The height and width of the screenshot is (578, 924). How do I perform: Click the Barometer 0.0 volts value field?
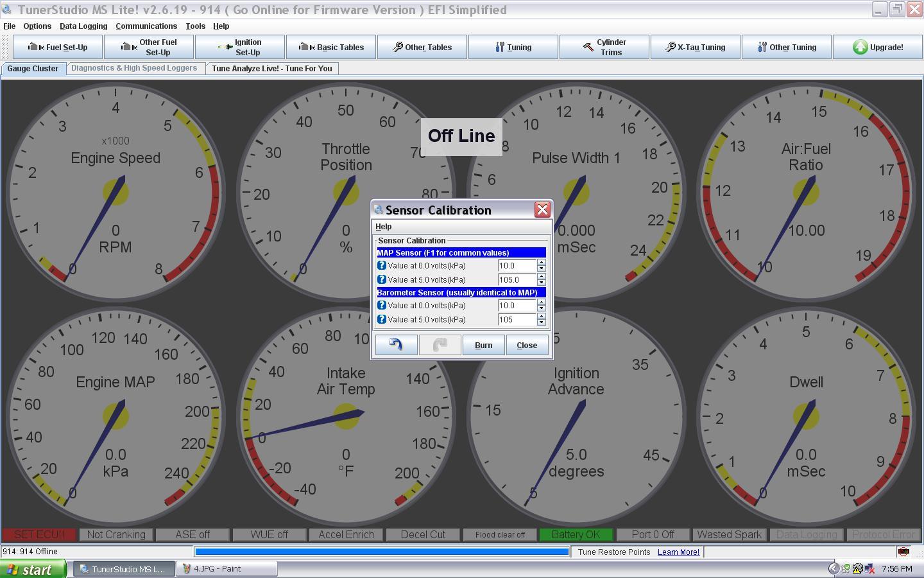pos(517,306)
